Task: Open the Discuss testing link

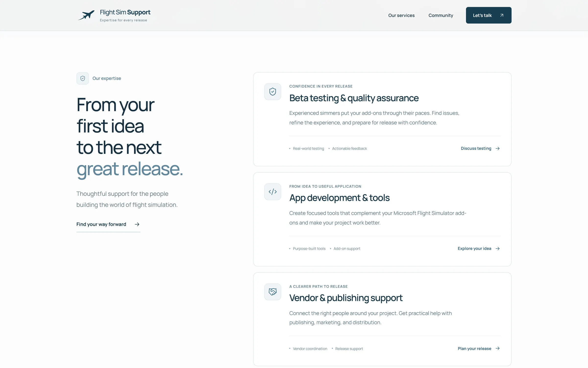Action: point(480,148)
